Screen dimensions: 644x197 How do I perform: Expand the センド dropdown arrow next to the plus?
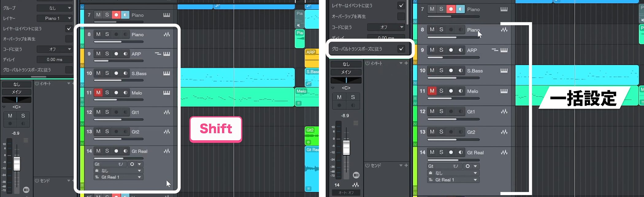(401, 165)
